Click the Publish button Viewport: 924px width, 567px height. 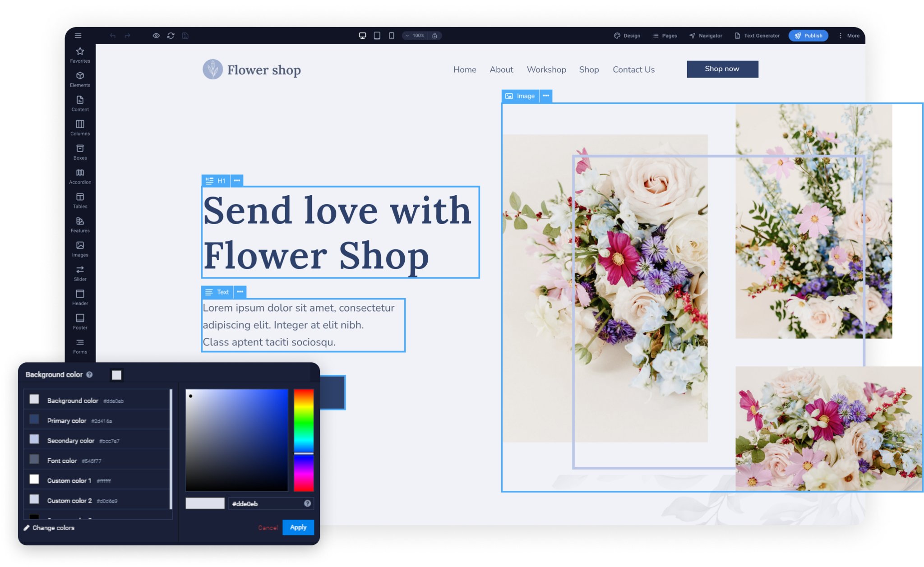click(x=808, y=36)
